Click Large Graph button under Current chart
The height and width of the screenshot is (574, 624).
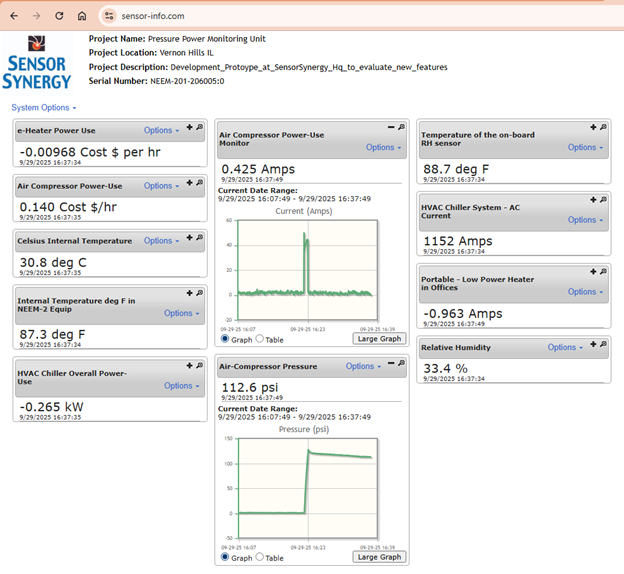point(379,339)
